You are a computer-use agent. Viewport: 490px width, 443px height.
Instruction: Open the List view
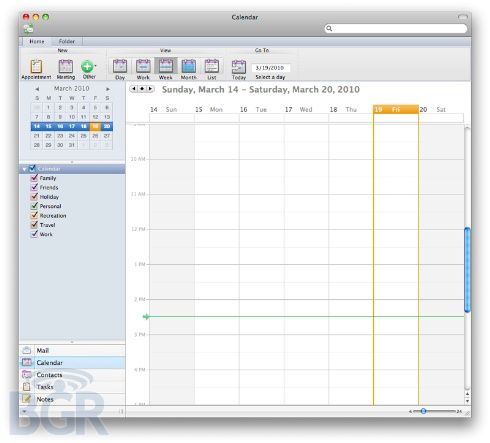[x=212, y=69]
